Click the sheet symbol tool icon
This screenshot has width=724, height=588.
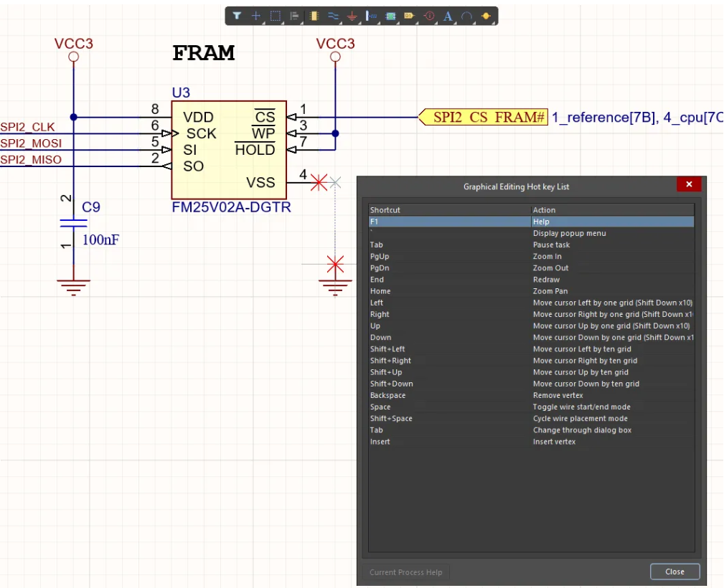click(390, 16)
